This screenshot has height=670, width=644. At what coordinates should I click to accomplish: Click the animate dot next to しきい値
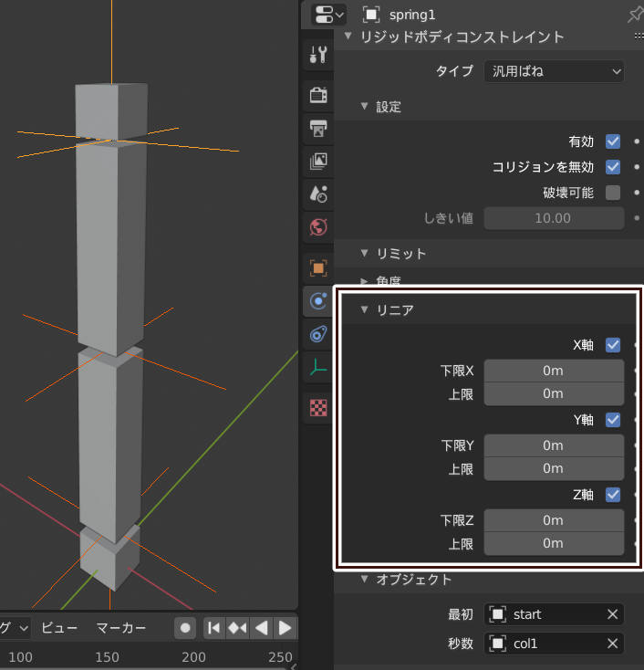click(637, 218)
